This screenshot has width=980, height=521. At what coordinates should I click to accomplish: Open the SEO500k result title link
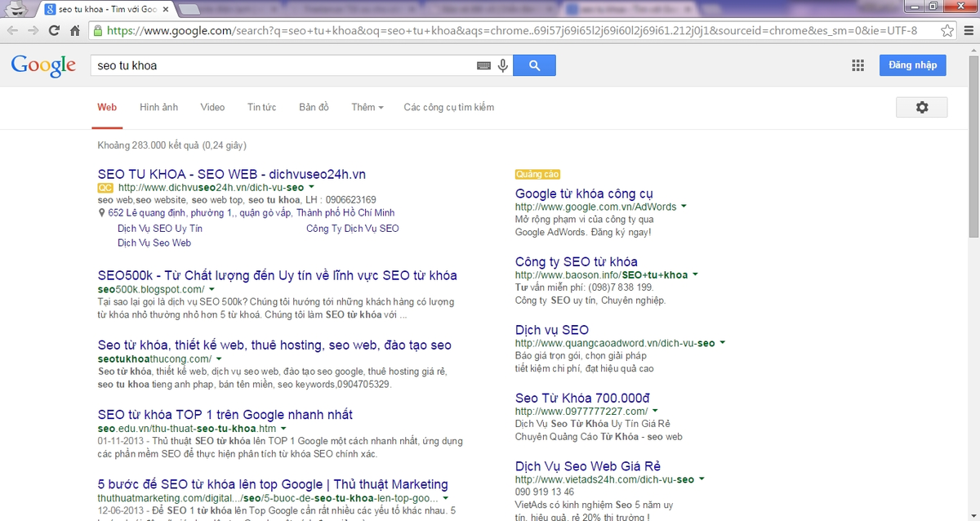[277, 275]
